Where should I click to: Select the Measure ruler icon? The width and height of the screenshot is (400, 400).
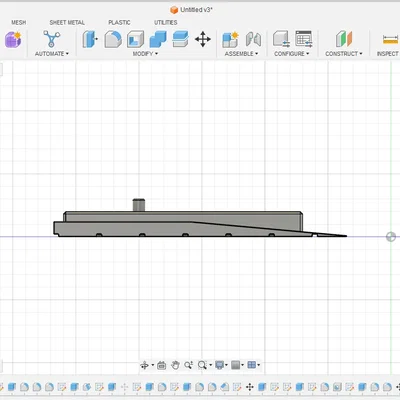390,40
